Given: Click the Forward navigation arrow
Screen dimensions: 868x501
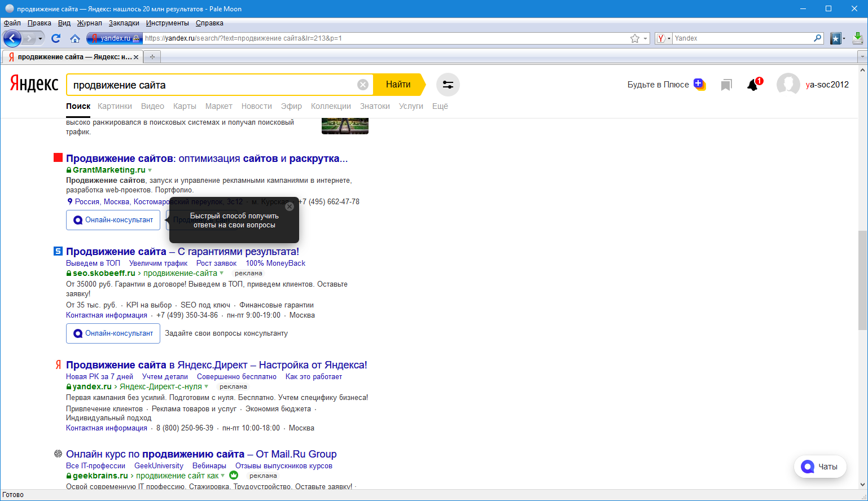Looking at the screenshot, I should (29, 38).
